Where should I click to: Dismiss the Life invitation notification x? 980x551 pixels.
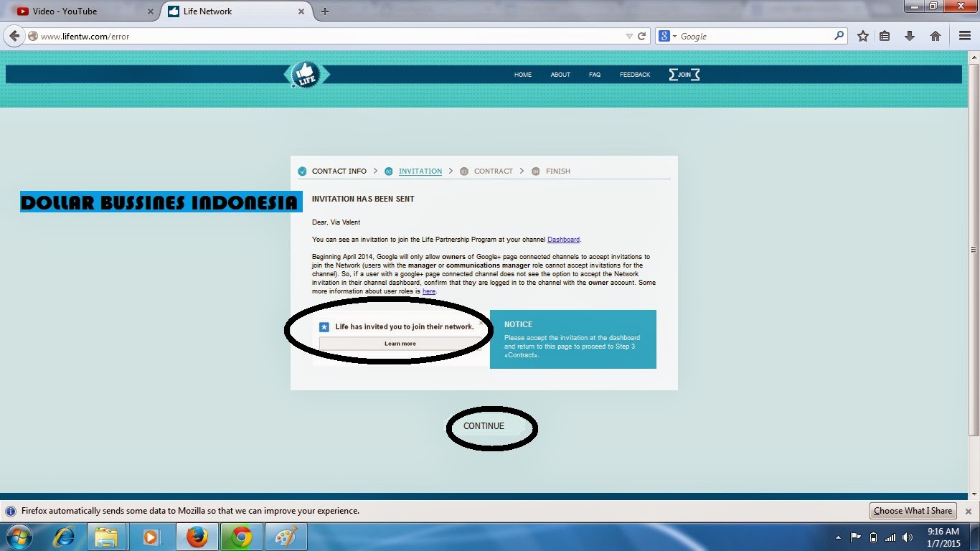click(x=481, y=323)
